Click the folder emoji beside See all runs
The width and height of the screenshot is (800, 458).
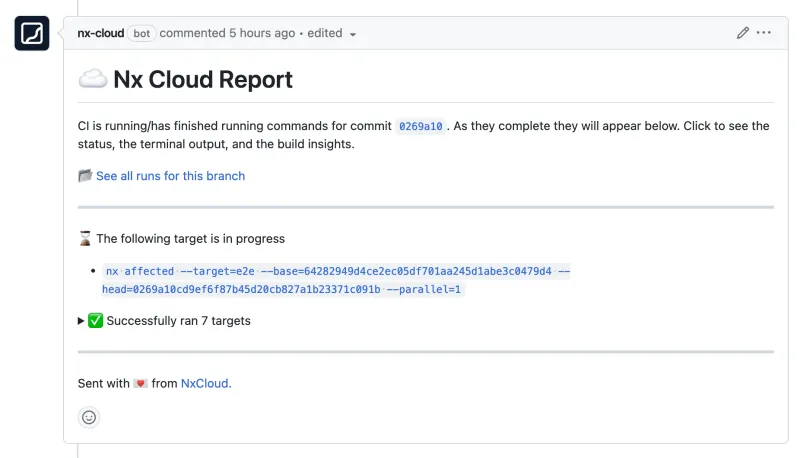click(x=85, y=176)
